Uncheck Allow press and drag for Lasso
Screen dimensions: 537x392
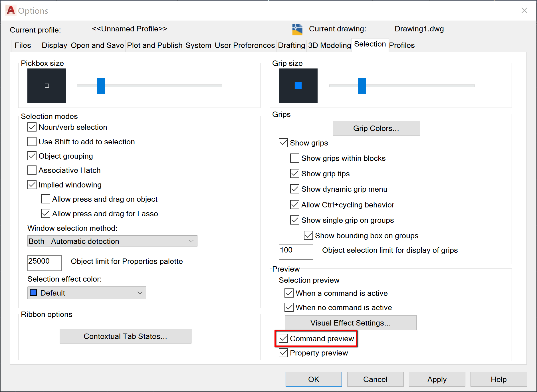45,213
